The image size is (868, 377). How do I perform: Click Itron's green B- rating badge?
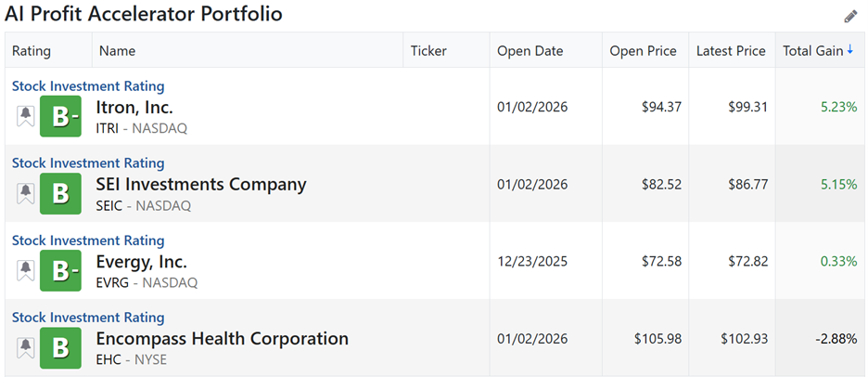(60, 116)
